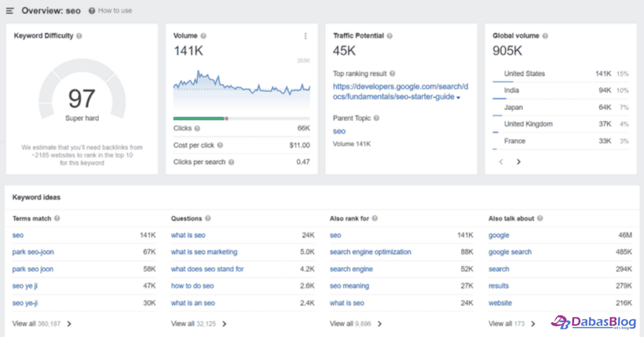
Task: Open the Volume card three-dot menu
Action: (305, 36)
